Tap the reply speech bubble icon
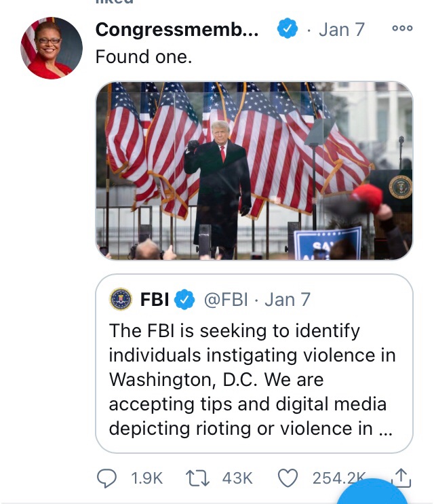The image size is (434, 504). click(107, 478)
